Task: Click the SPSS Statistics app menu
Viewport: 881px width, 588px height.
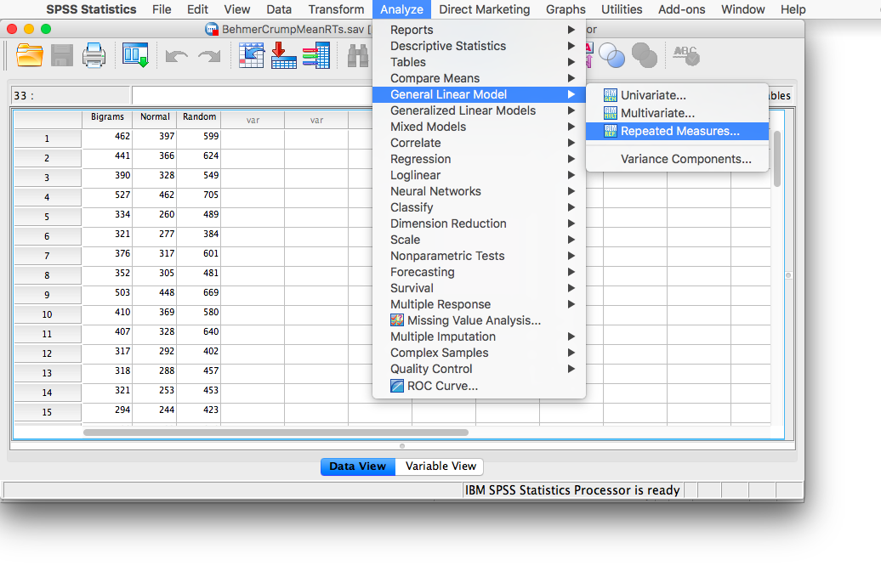Action: [x=91, y=9]
